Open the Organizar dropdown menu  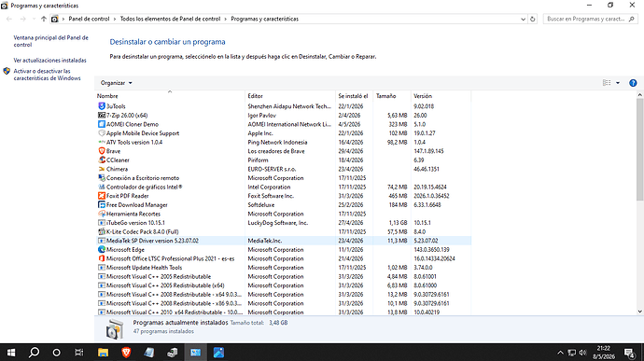coord(117,83)
